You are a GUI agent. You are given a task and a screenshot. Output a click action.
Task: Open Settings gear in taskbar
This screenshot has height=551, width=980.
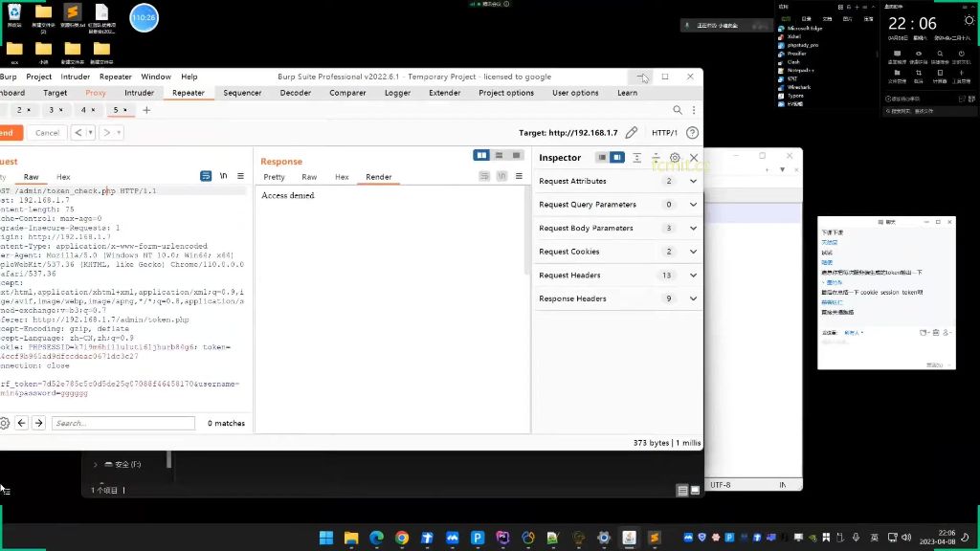click(x=603, y=538)
